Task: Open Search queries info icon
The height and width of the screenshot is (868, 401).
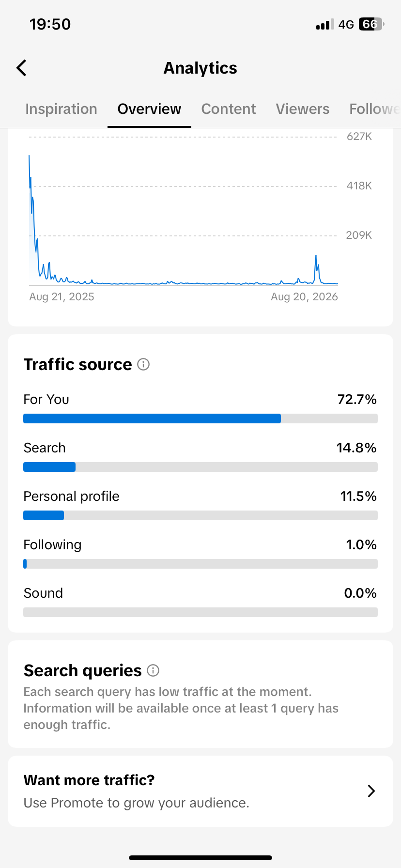Action: point(153,670)
